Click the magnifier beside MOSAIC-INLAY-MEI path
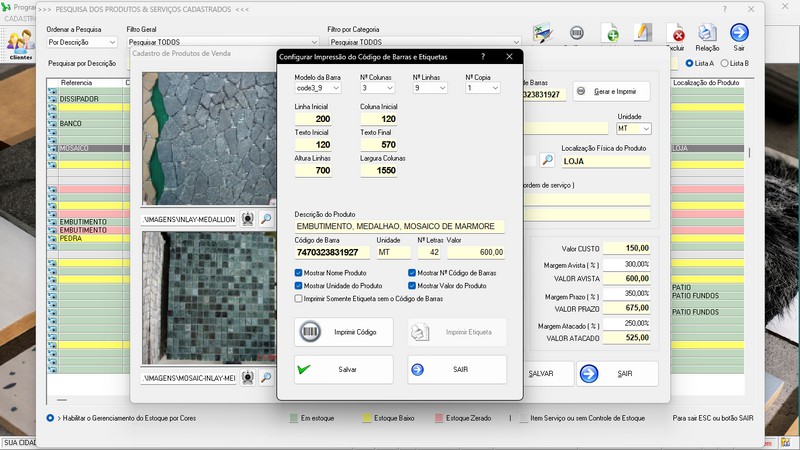The height and width of the screenshot is (450, 800). (266, 378)
